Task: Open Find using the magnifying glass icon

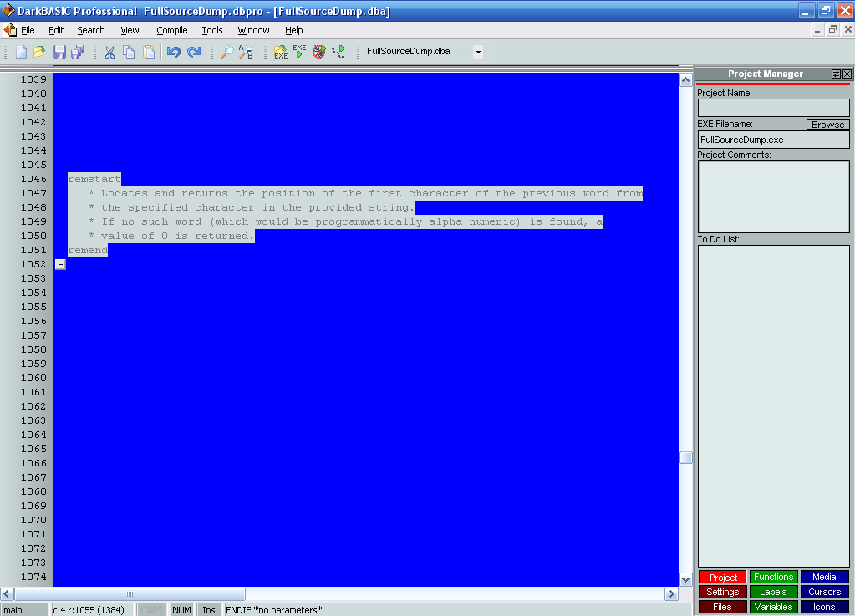Action: (x=226, y=52)
